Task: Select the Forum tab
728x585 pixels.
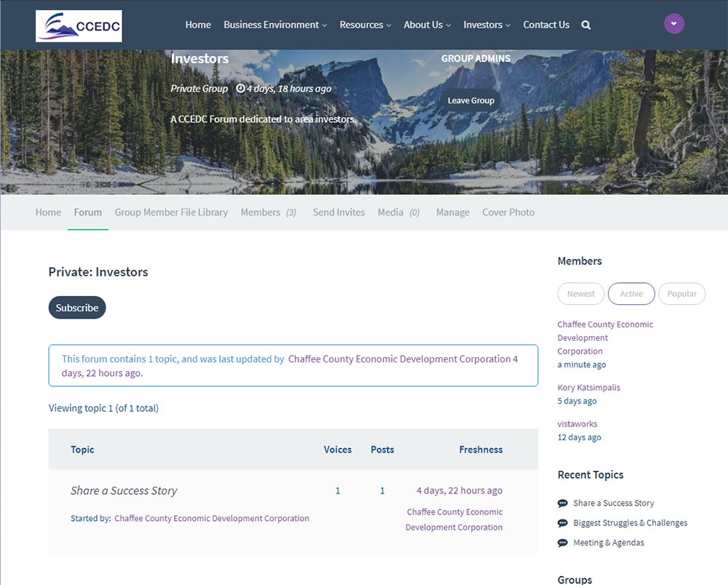Action: point(88,212)
